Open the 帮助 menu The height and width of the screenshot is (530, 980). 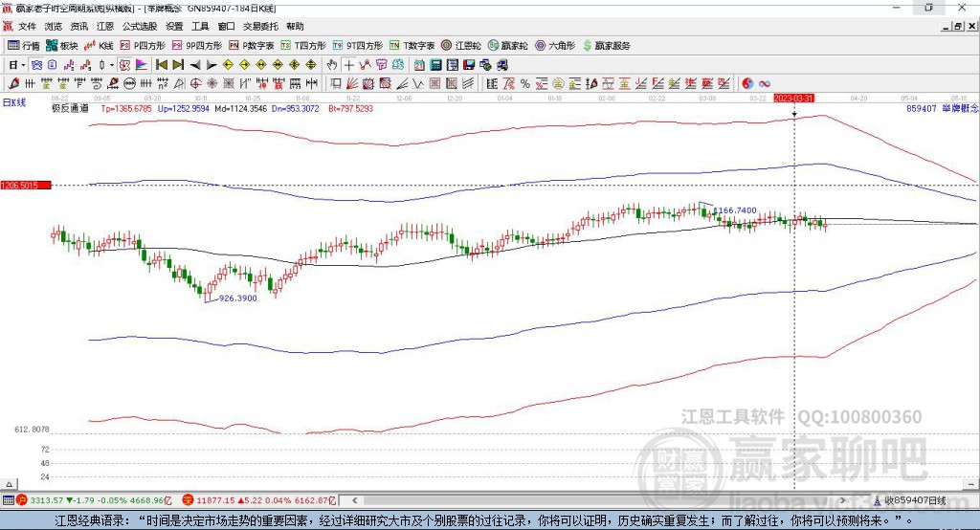click(295, 26)
